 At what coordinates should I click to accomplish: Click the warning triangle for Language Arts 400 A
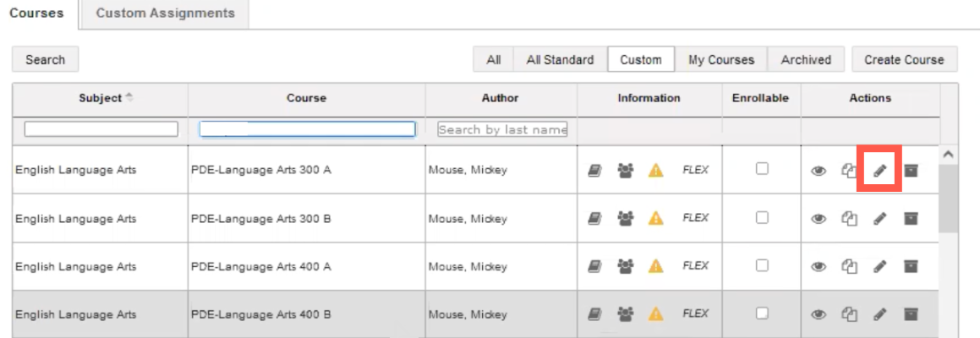655,267
